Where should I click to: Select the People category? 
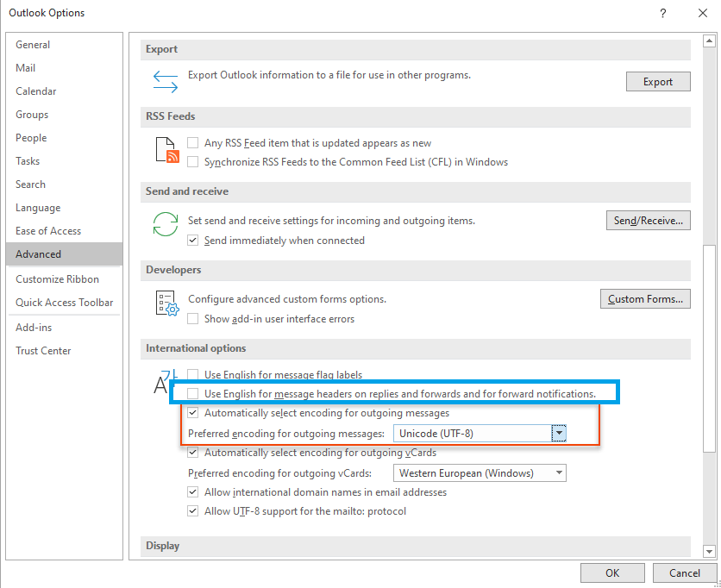click(x=65, y=138)
